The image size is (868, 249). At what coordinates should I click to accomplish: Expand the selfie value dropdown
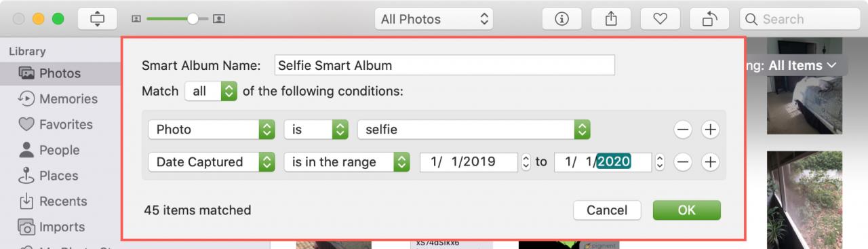474,130
